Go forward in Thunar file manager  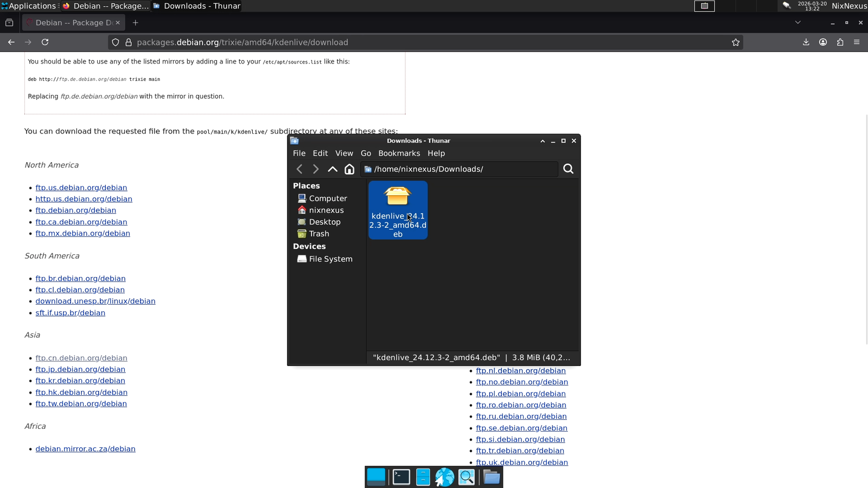tap(316, 169)
